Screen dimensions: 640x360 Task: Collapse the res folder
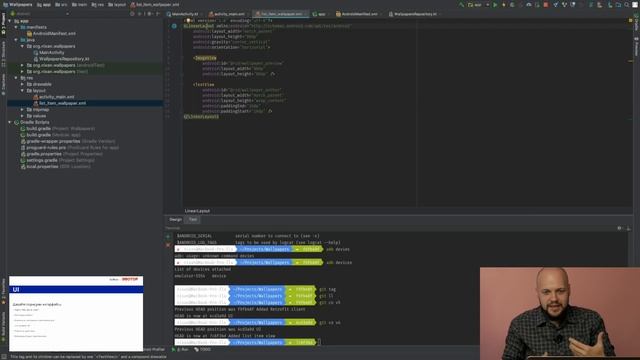[x=16, y=78]
